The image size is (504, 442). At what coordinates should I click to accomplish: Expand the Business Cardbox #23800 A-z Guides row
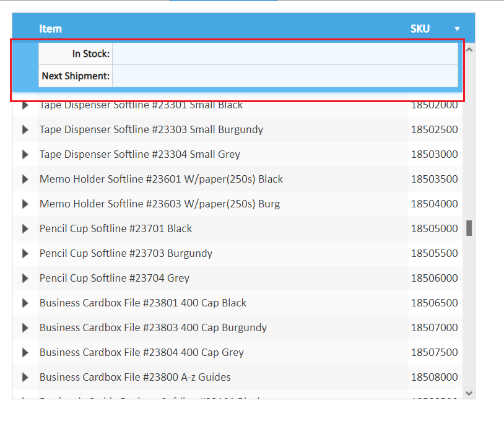(x=25, y=377)
